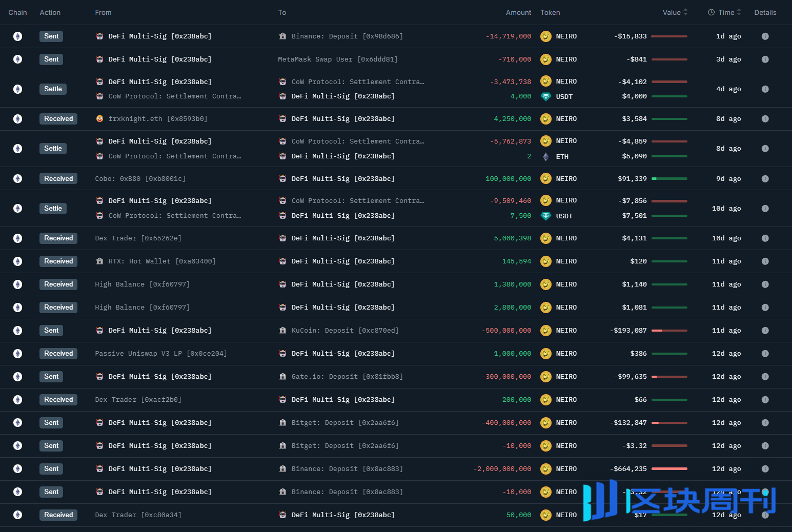Click the To column header
The height and width of the screenshot is (532, 792).
click(x=282, y=12)
